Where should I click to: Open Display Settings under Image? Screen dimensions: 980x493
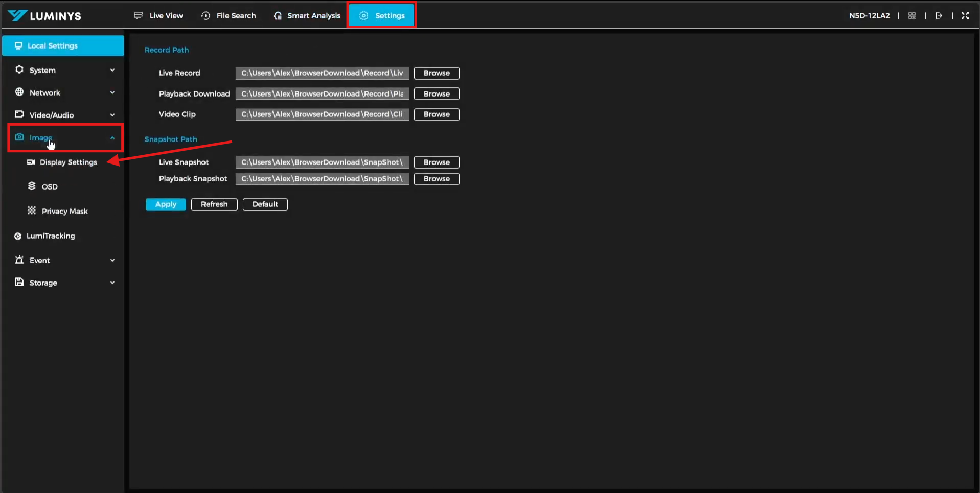coord(68,162)
